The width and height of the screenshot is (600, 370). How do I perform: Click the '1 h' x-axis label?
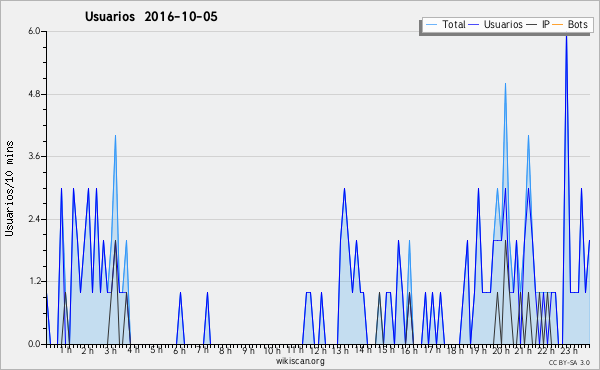(65, 350)
